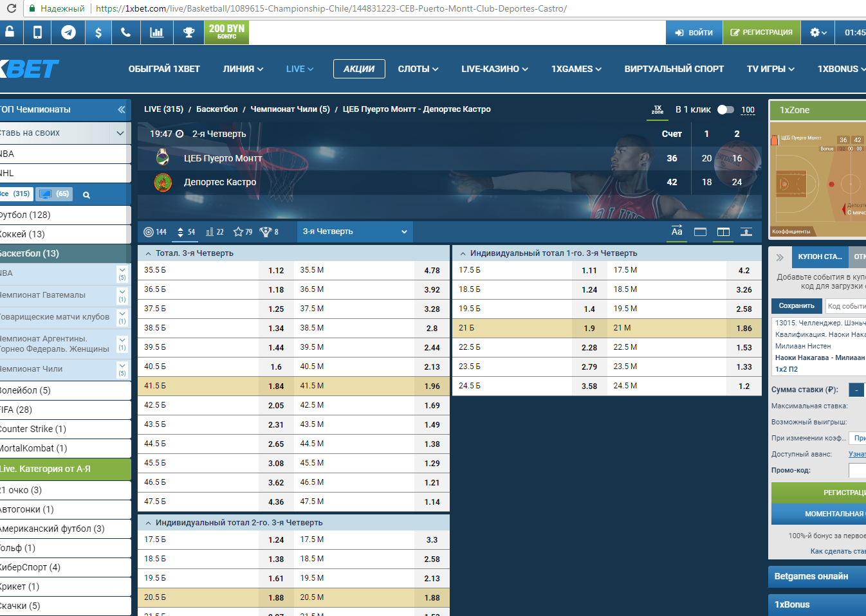Select odds 1.9 for 21 Б individual total
Viewport: 866px width, 616px height.
pos(589,328)
